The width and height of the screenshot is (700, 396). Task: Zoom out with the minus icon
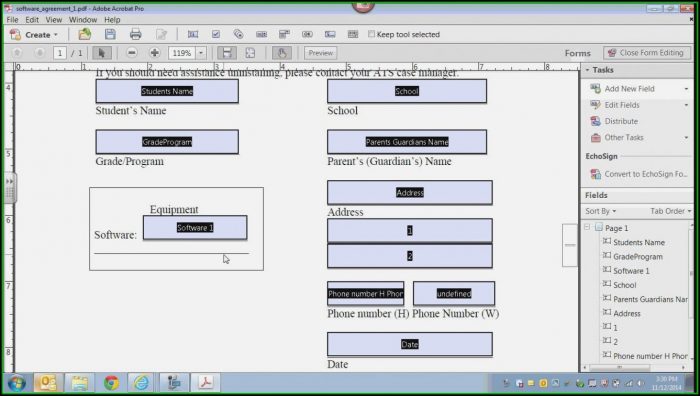coord(132,53)
